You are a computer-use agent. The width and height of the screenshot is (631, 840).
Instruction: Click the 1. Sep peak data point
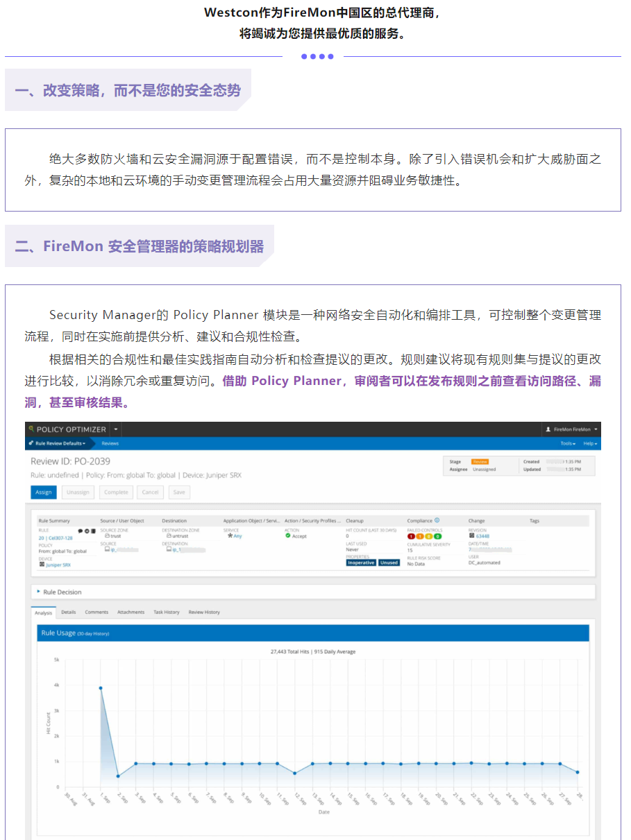tap(101, 688)
